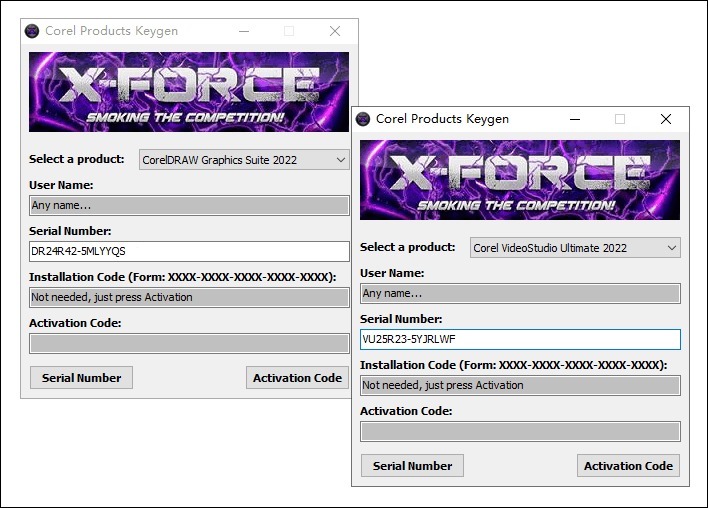The width and height of the screenshot is (708, 508).
Task: Click X-FORCE banner in the back window
Action: pos(189,92)
